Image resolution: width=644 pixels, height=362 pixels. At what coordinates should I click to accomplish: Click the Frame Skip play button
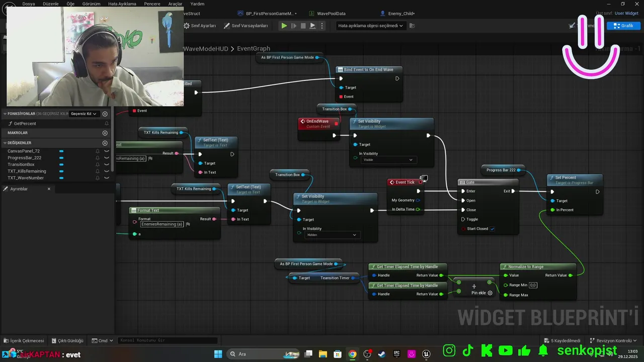coord(294,26)
